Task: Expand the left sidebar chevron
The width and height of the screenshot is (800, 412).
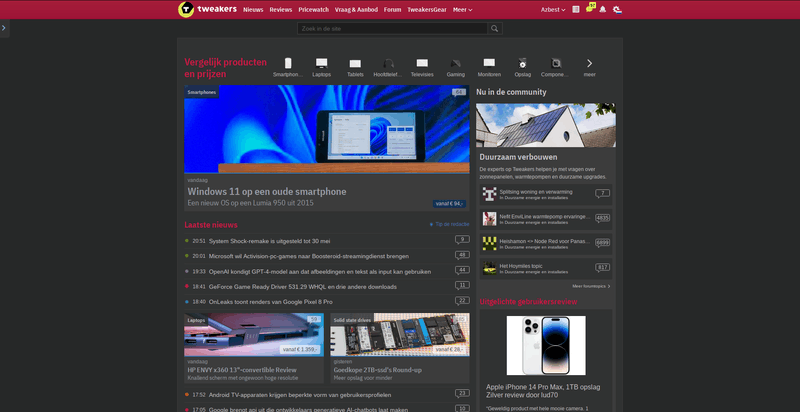Action: pyautogui.click(x=4, y=28)
